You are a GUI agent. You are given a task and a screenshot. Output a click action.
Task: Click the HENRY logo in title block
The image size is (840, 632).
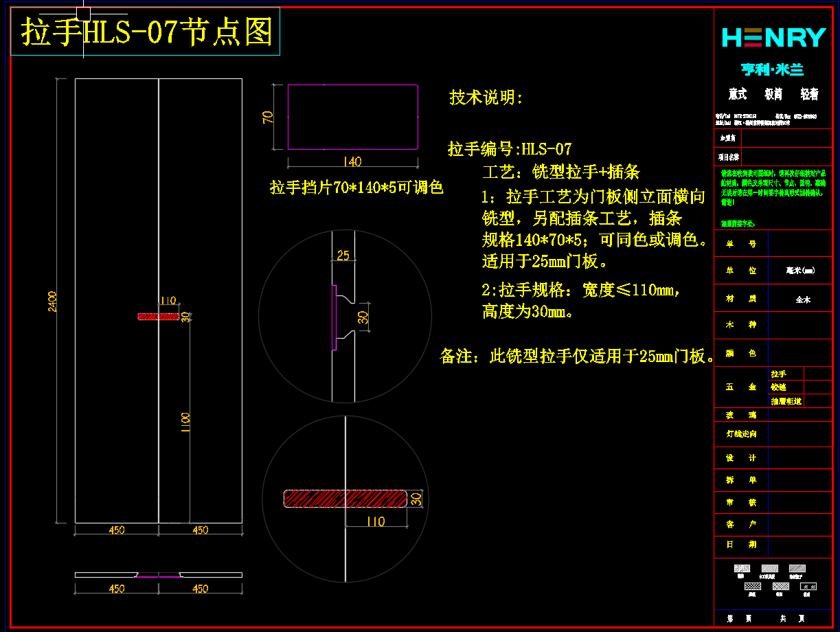773,38
